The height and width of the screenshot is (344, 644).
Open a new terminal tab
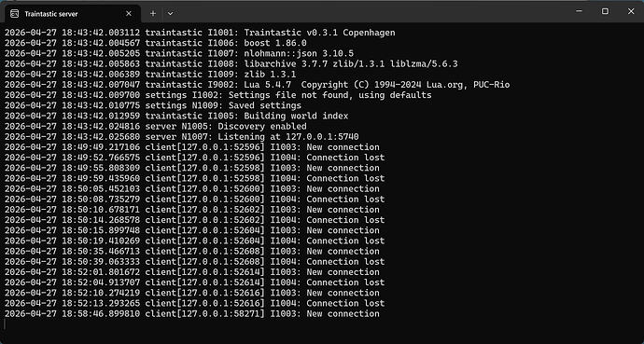(153, 14)
